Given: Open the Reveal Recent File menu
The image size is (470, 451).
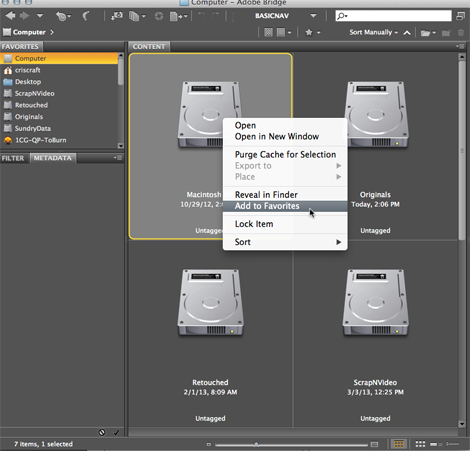Looking at the screenshot, I should coord(63,16).
